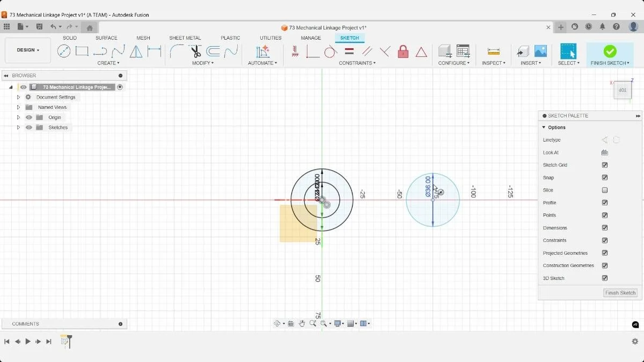
Task: Click the Measure ruler icon
Action: [493, 51]
